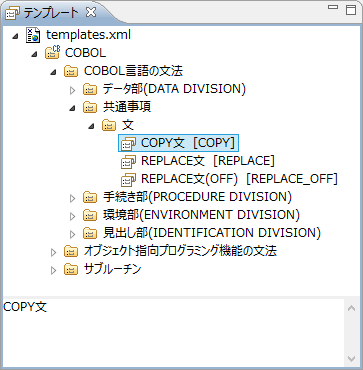Maximize the テンプレート view
This screenshot has width=363, height=370.
coord(351,10)
